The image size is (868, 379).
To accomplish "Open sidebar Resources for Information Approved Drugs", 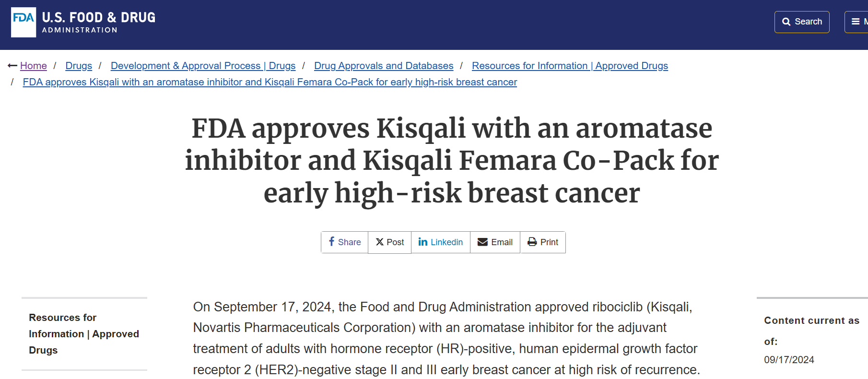I will [84, 334].
